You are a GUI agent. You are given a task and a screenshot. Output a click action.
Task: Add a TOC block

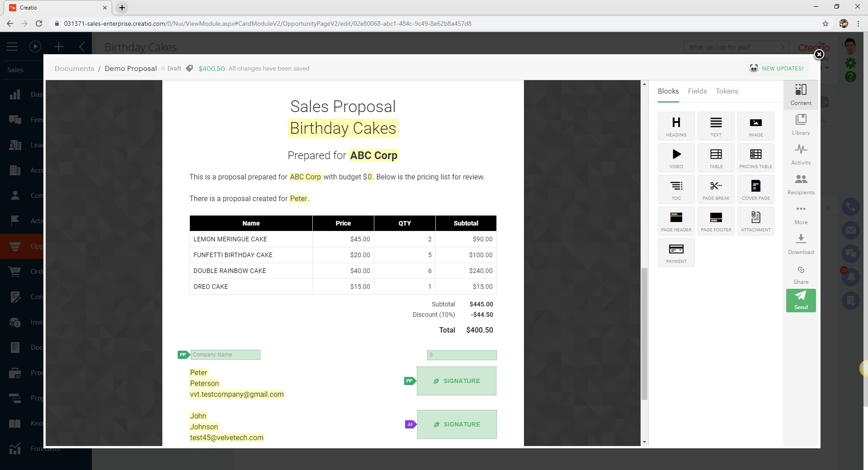(x=676, y=189)
